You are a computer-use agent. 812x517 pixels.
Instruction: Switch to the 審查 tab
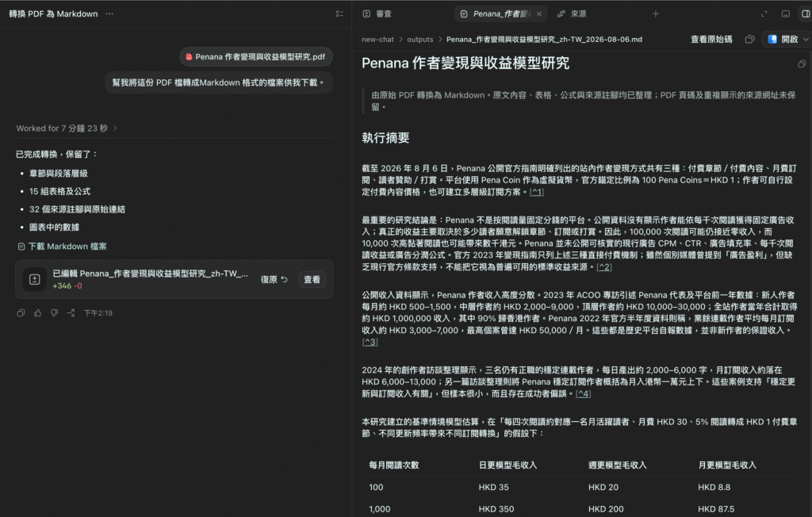(377, 14)
